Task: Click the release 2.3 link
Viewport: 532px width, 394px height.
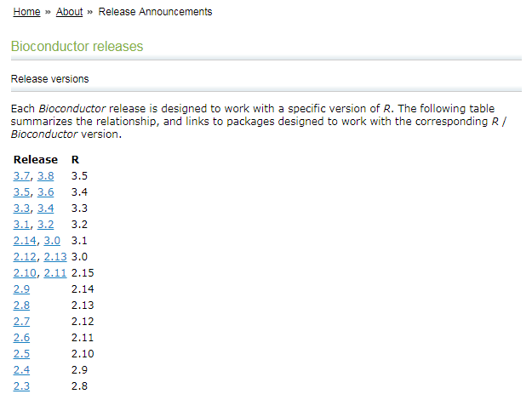Action: [x=22, y=386]
